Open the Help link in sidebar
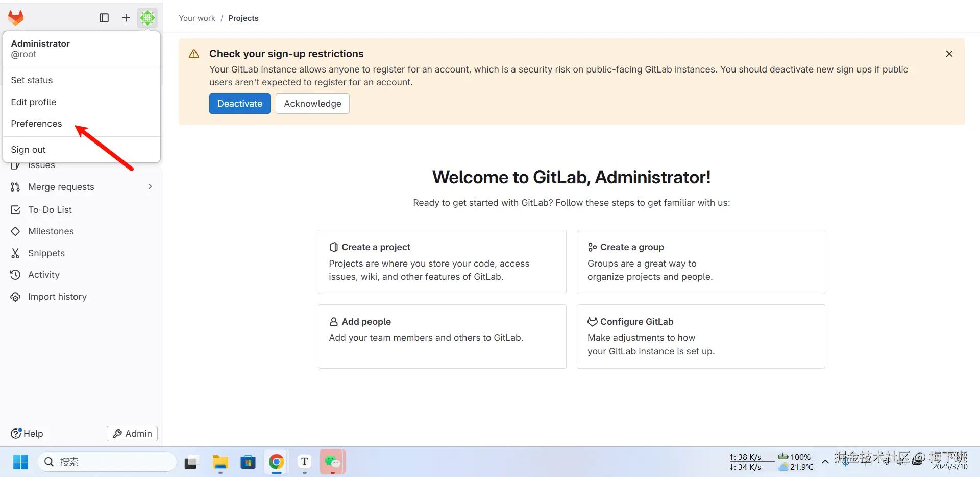 pos(27,434)
